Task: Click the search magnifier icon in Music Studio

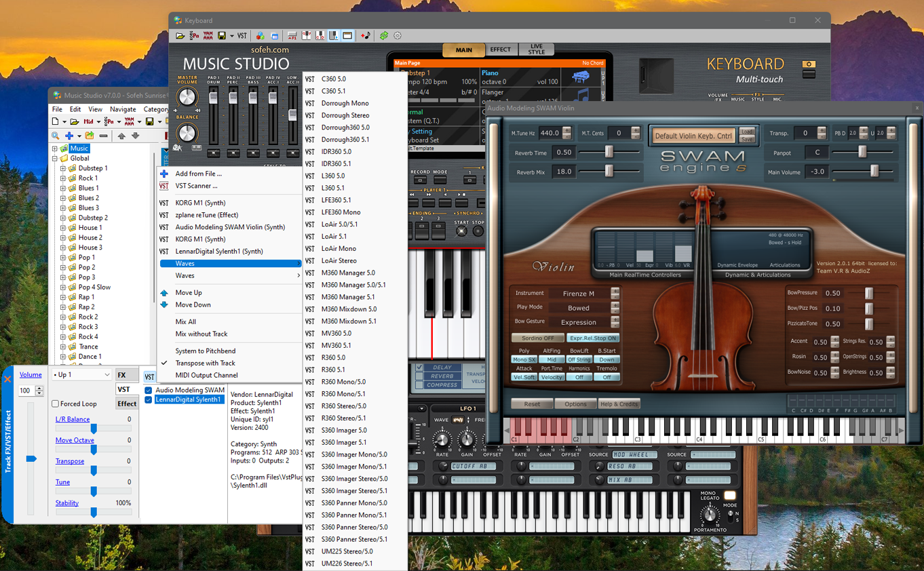Action: [x=55, y=136]
